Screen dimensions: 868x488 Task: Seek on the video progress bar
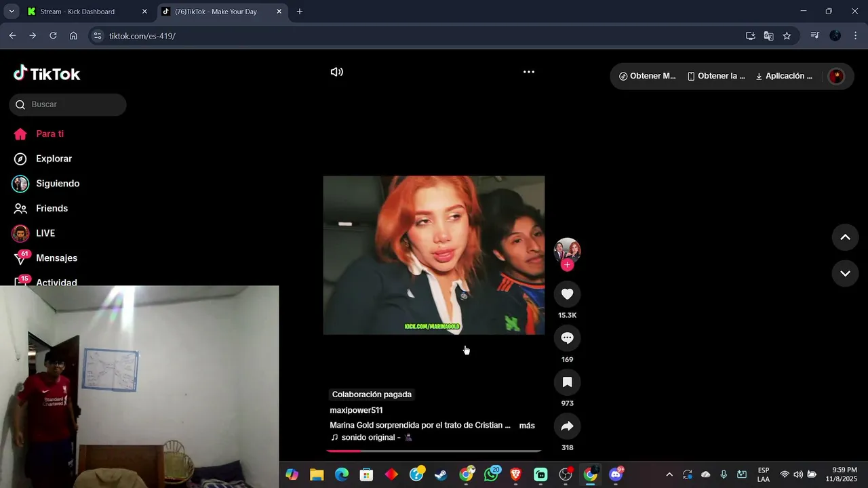point(434,451)
